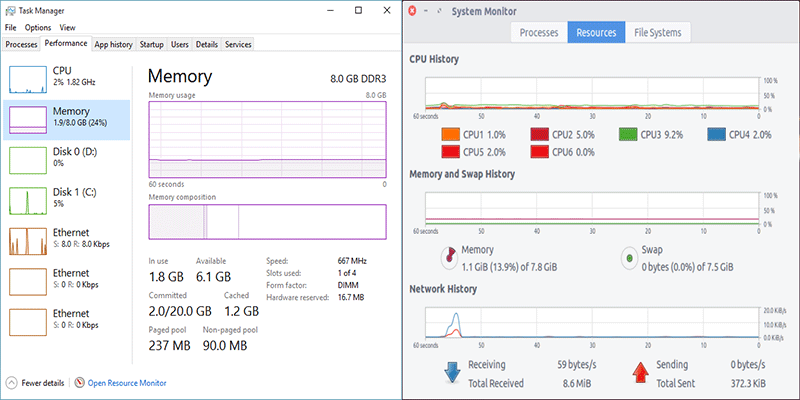Open the App history tab
This screenshot has height=400, width=800.
point(113,45)
